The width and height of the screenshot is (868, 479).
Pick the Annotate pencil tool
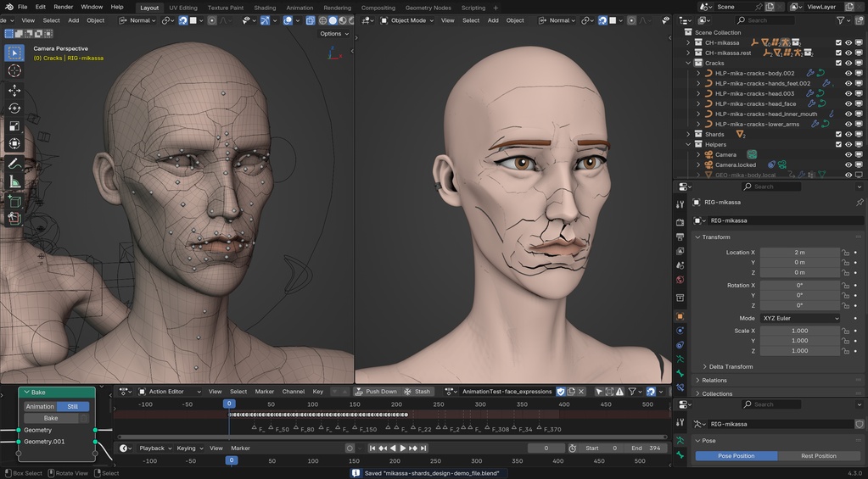[14, 164]
